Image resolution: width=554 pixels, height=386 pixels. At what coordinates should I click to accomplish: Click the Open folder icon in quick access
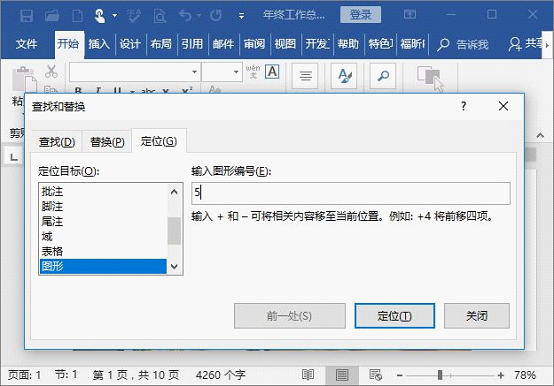point(52,16)
